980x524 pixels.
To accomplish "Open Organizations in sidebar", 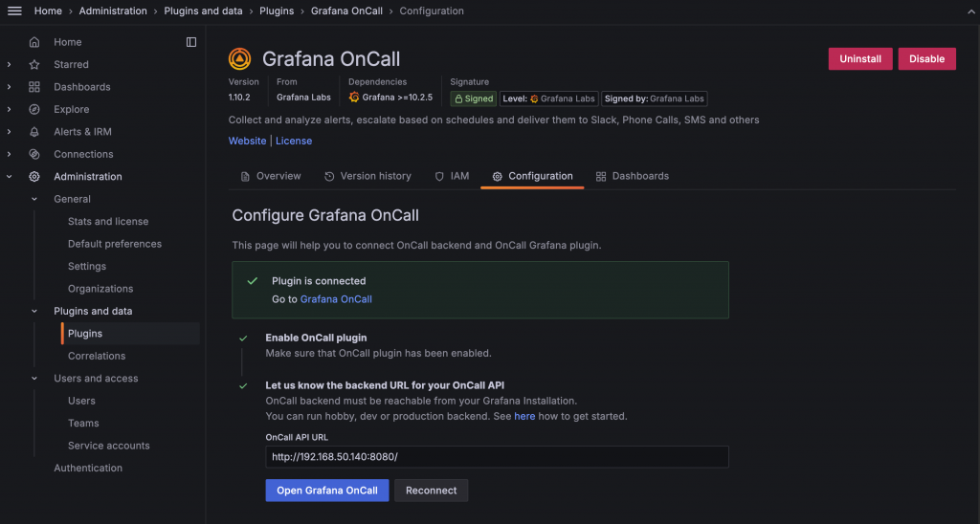I will coord(100,289).
